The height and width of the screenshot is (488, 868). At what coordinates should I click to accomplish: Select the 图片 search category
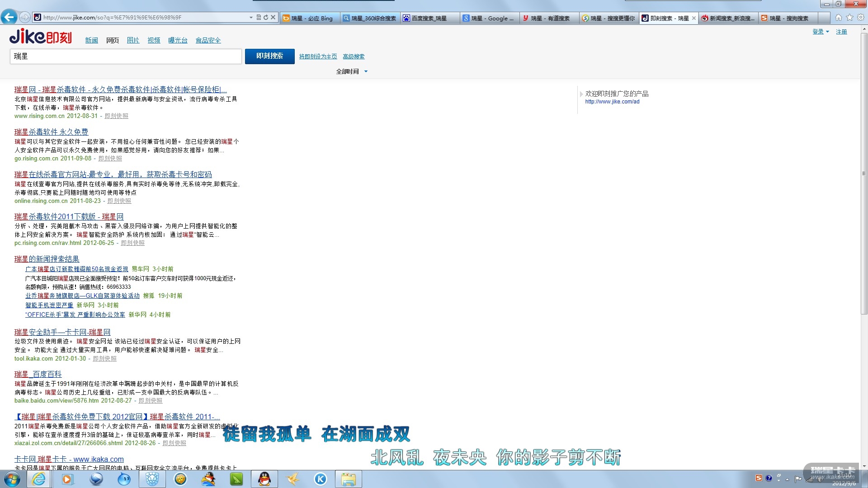[x=133, y=40]
